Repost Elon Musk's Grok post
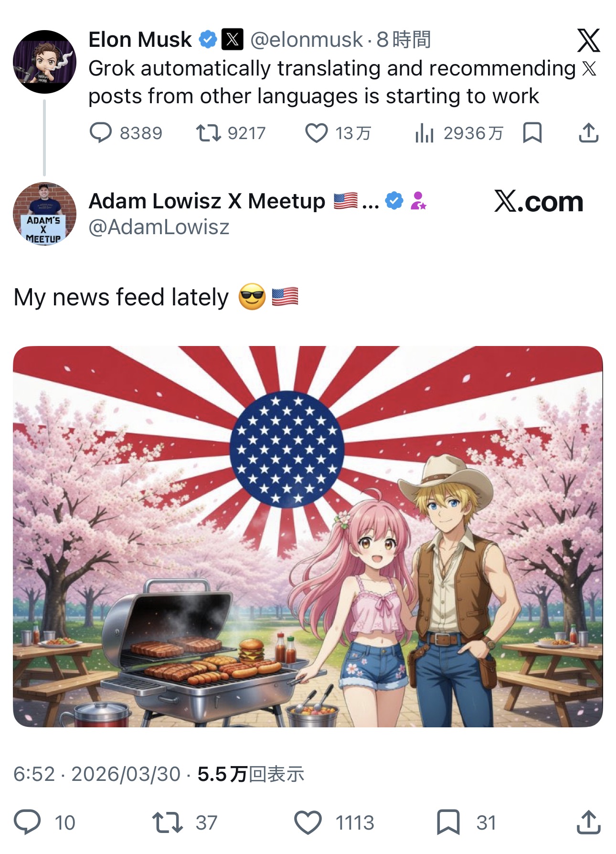Screen dimensions: 616x854 208,133
